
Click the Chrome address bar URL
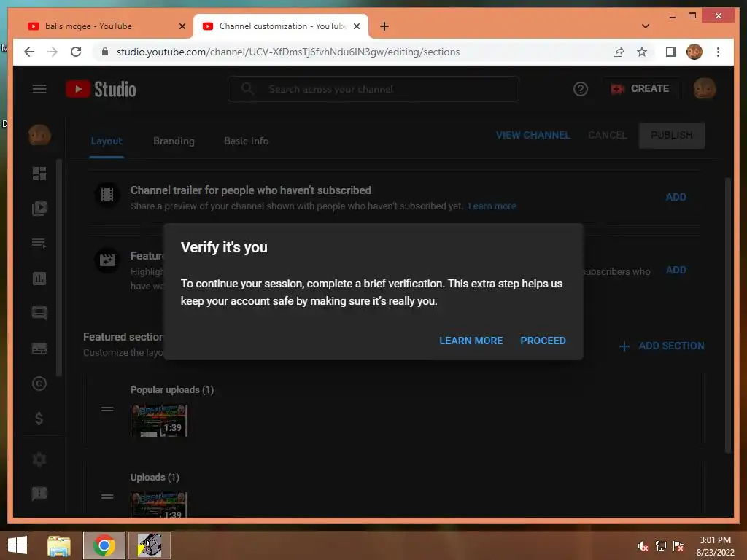[x=288, y=52]
